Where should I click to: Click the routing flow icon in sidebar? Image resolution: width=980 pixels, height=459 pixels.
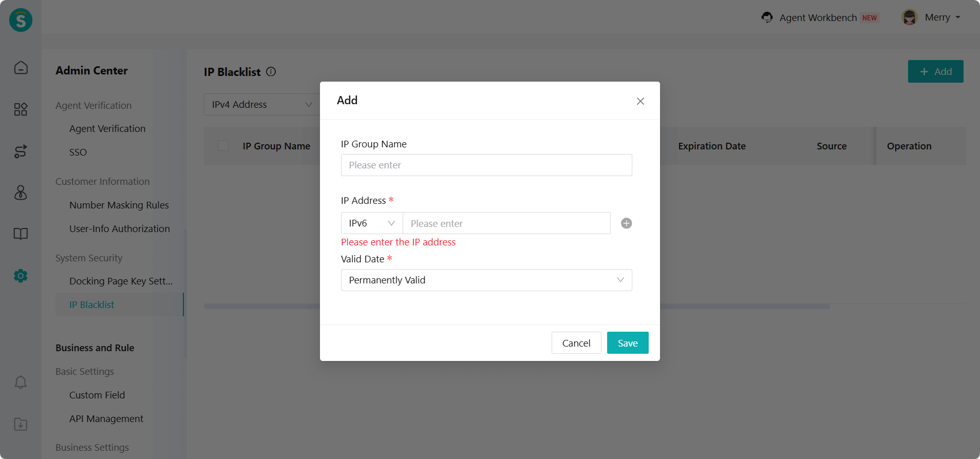(x=21, y=151)
